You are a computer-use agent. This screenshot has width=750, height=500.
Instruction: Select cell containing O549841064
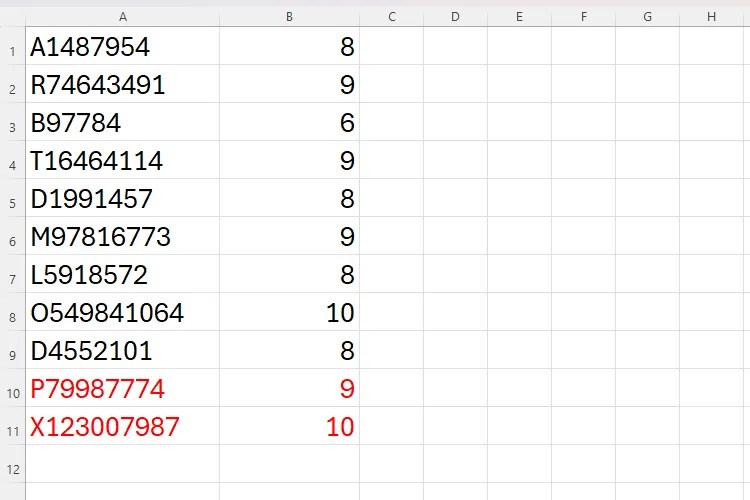point(122,312)
